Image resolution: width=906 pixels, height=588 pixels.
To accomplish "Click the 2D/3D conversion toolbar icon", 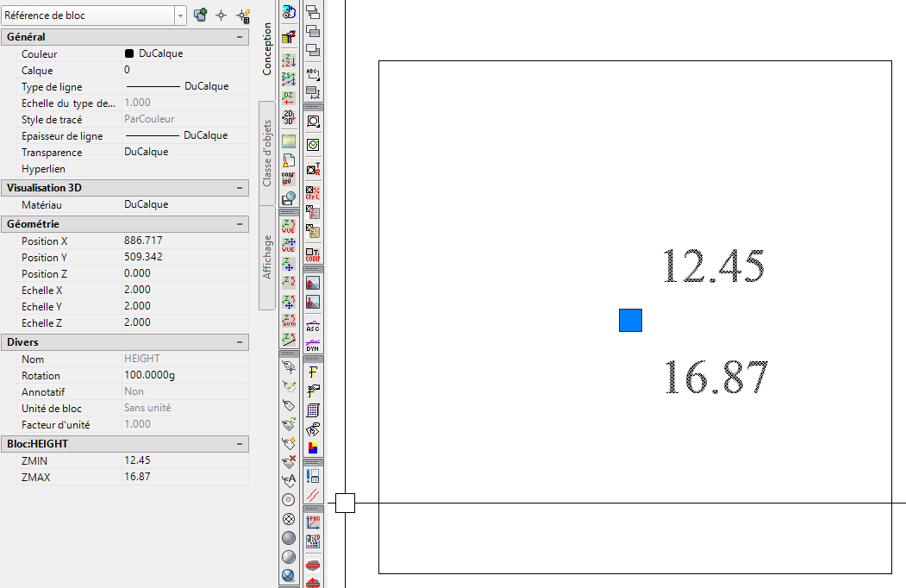I will pyautogui.click(x=290, y=116).
